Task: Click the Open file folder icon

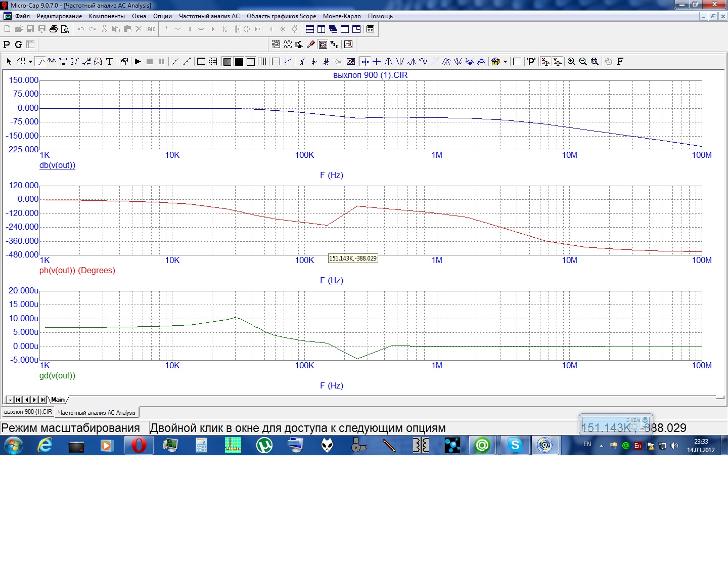Action: click(x=19, y=29)
